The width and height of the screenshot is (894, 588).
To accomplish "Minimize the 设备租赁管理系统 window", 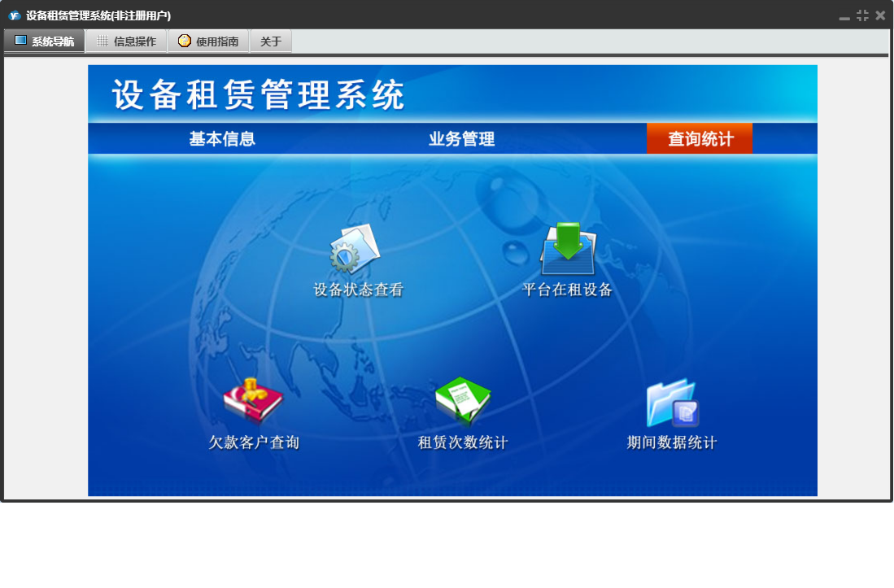I will pyautogui.click(x=844, y=16).
